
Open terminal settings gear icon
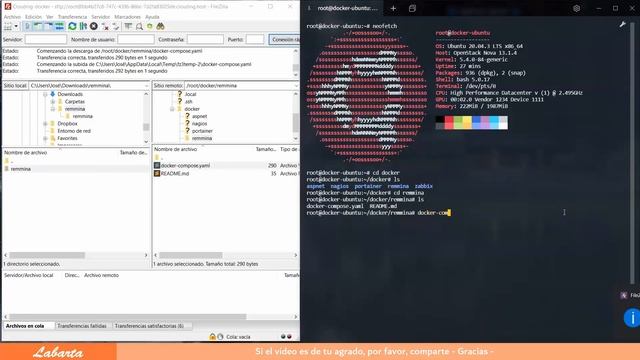[x=576, y=8]
